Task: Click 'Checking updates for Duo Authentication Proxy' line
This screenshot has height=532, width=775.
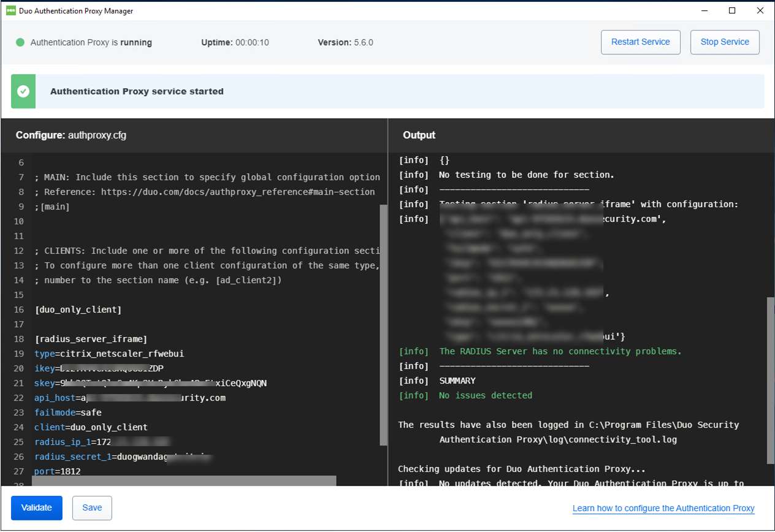Action: tap(522, 469)
